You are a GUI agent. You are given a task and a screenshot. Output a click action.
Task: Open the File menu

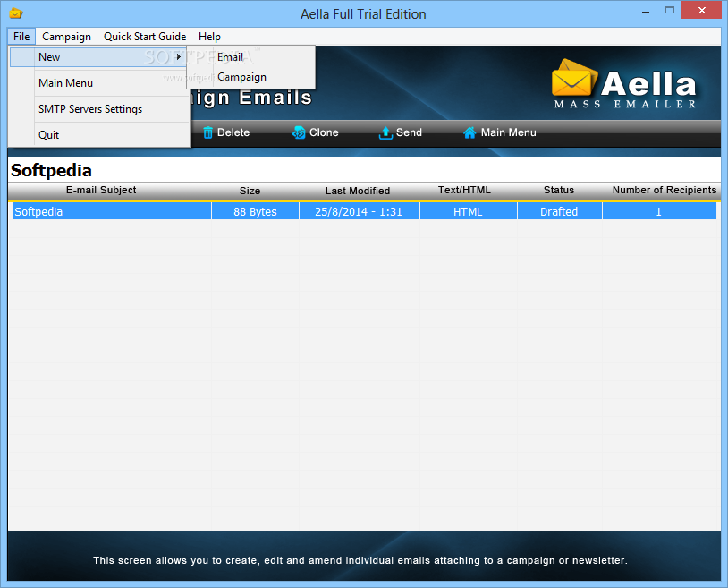(x=21, y=36)
